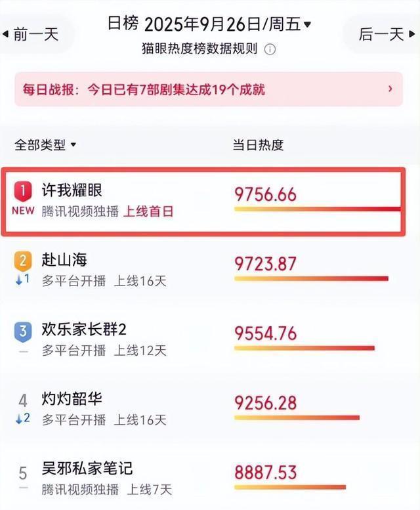The height and width of the screenshot is (510, 420).
Task: Go to 后一天 next day
Action: click(387, 34)
